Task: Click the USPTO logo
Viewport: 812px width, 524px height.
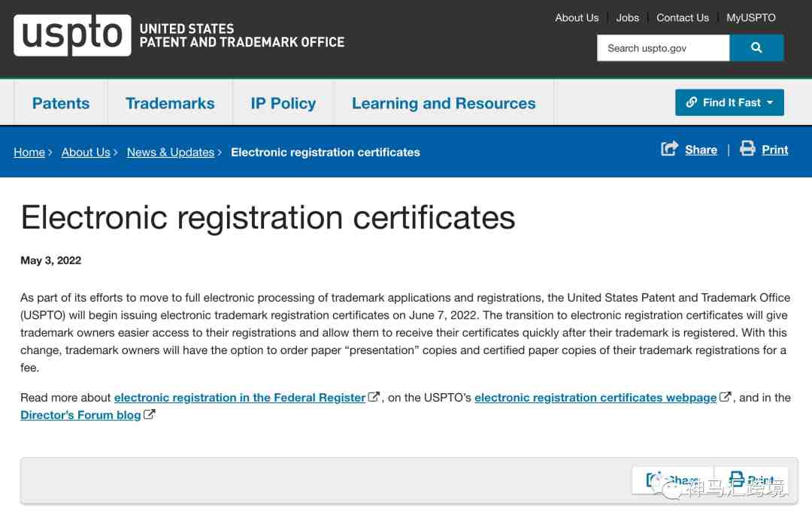Action: point(72,35)
